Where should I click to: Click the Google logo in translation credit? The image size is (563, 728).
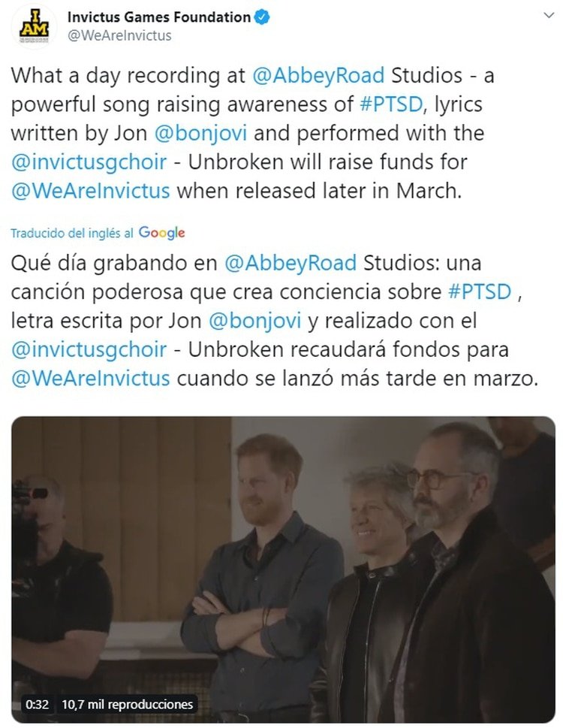(x=161, y=233)
